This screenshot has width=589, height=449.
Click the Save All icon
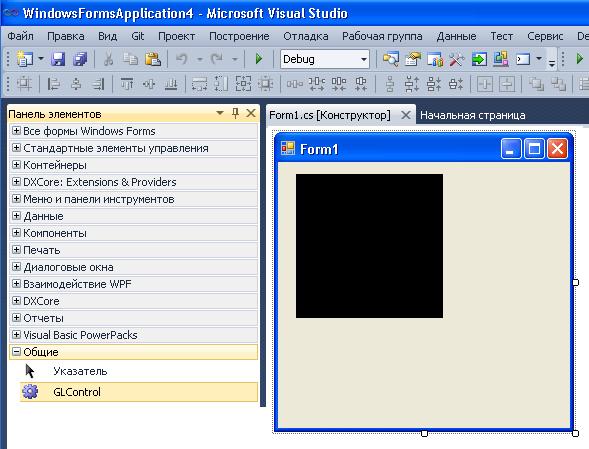(80, 59)
